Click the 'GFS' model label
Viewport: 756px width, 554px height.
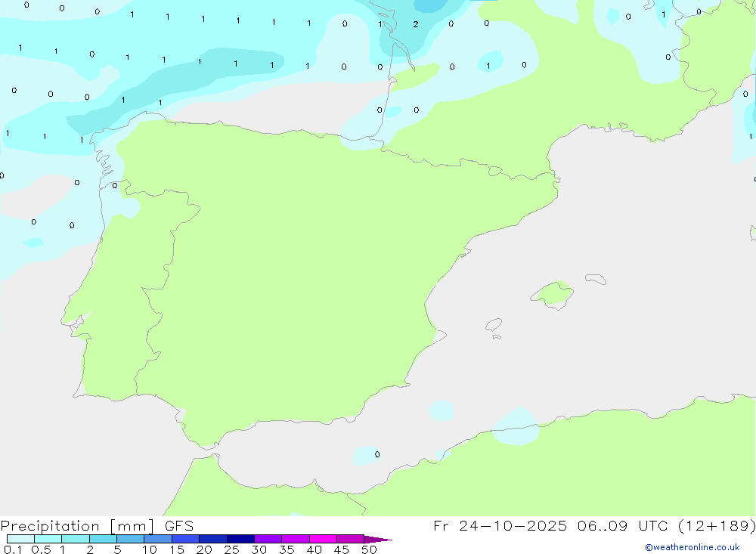[179, 526]
